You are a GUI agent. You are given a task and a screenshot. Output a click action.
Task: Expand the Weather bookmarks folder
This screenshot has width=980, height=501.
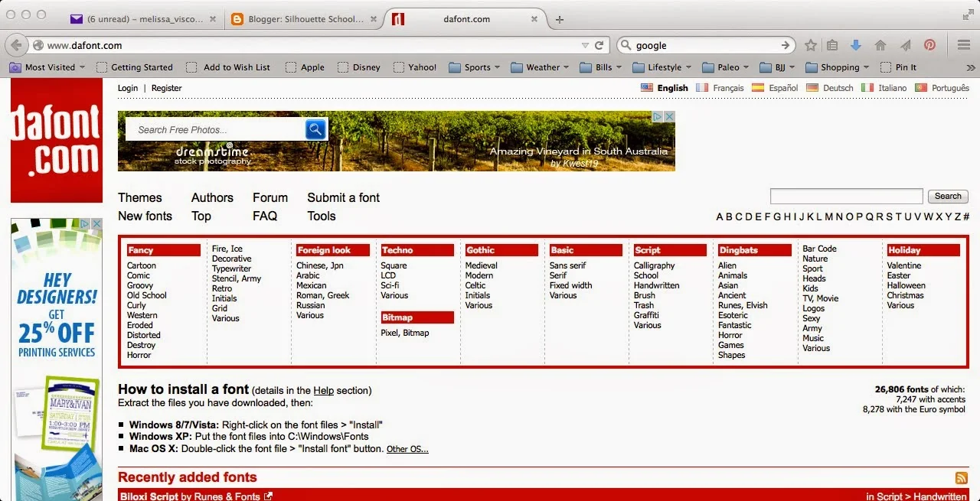point(540,67)
